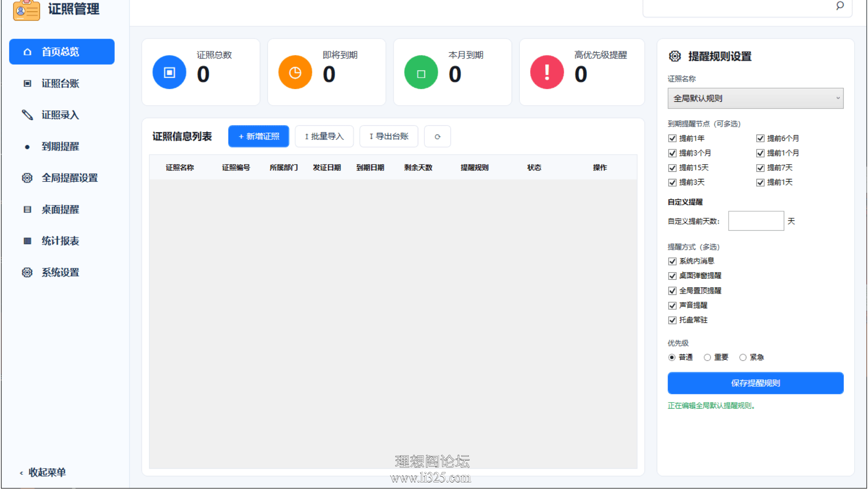Image resolution: width=868 pixels, height=491 pixels.
Task: Click the 提醒规则设置 gear icon
Action: (x=675, y=56)
